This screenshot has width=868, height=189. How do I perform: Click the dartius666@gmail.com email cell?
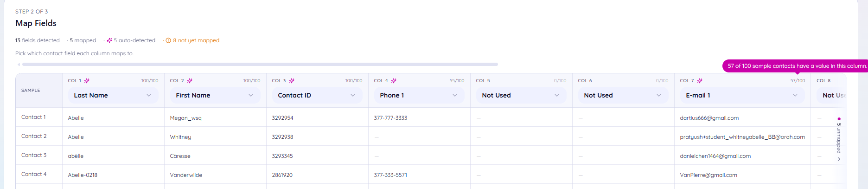coord(709,118)
